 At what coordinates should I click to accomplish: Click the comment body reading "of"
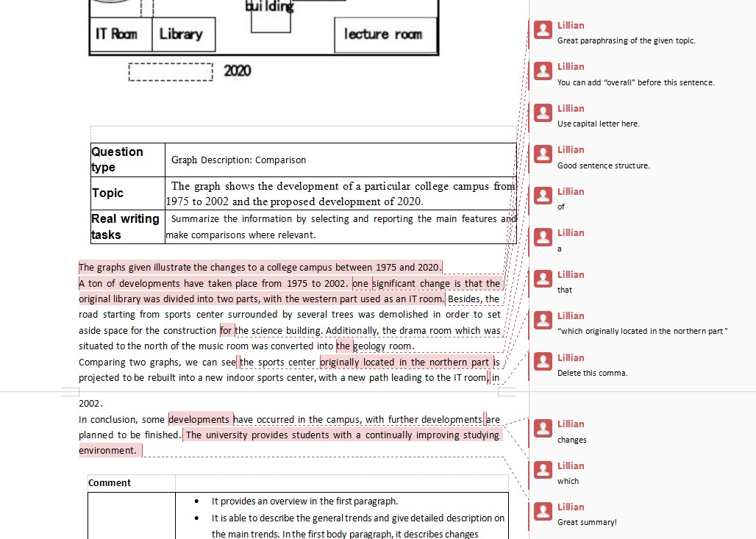tap(560, 207)
